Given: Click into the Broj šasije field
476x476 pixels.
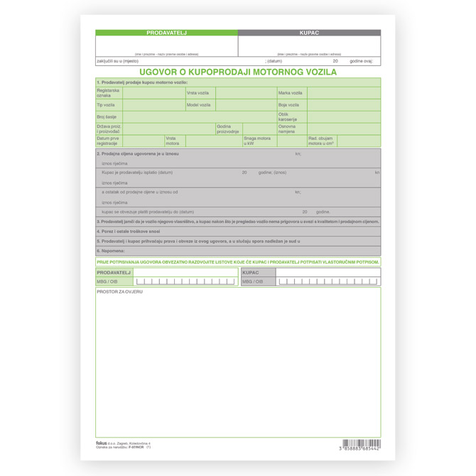Looking at the screenshot, I should click(x=199, y=117).
